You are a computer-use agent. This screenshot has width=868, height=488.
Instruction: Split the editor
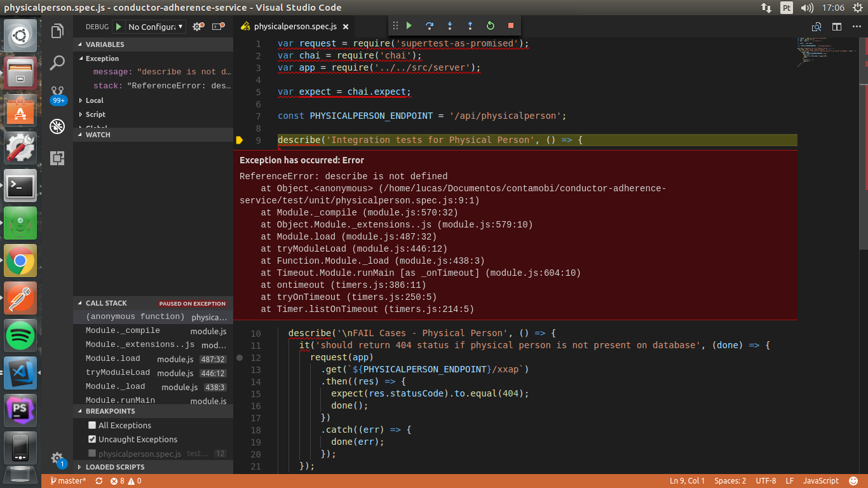[x=837, y=27]
